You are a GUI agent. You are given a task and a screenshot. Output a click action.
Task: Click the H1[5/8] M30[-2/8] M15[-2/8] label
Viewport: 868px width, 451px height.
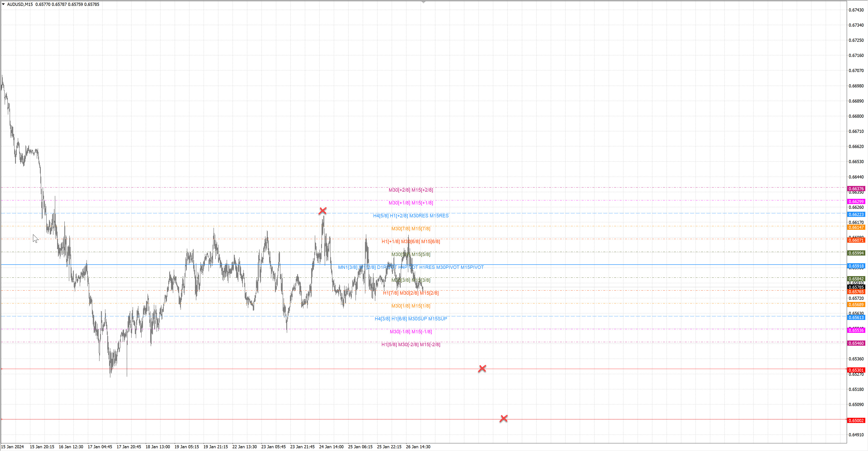click(x=411, y=345)
